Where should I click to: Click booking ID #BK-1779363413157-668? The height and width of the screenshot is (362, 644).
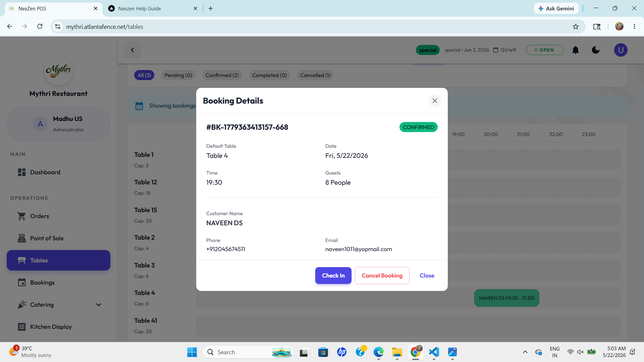pyautogui.click(x=247, y=127)
